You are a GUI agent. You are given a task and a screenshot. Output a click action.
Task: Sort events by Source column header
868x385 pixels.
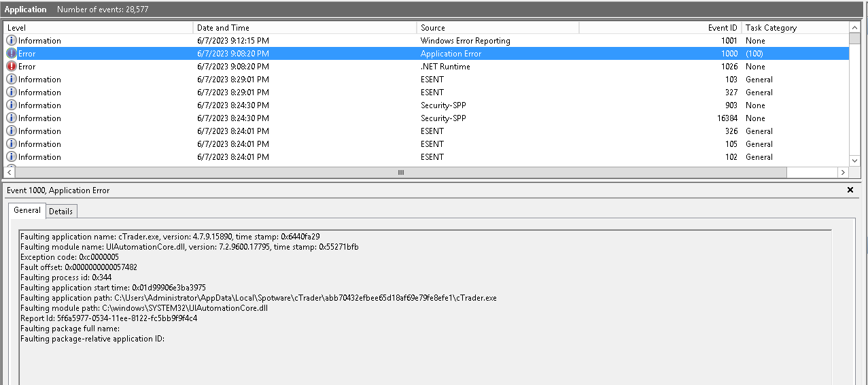(x=498, y=28)
